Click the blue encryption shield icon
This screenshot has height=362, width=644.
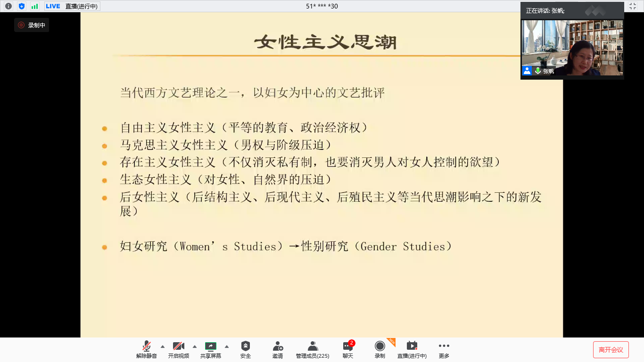coord(21,6)
